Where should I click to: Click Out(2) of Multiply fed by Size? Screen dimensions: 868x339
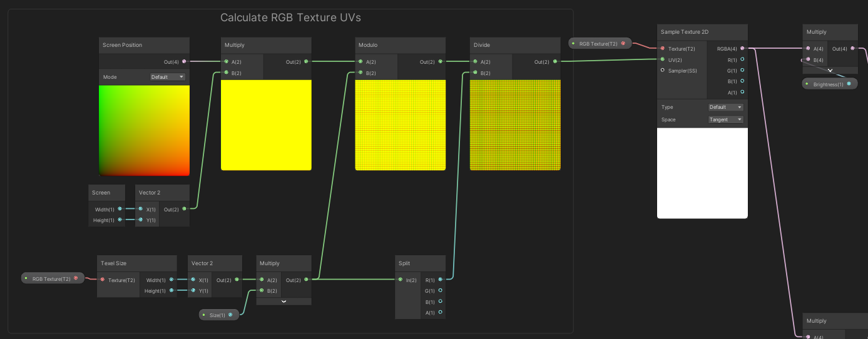306,280
